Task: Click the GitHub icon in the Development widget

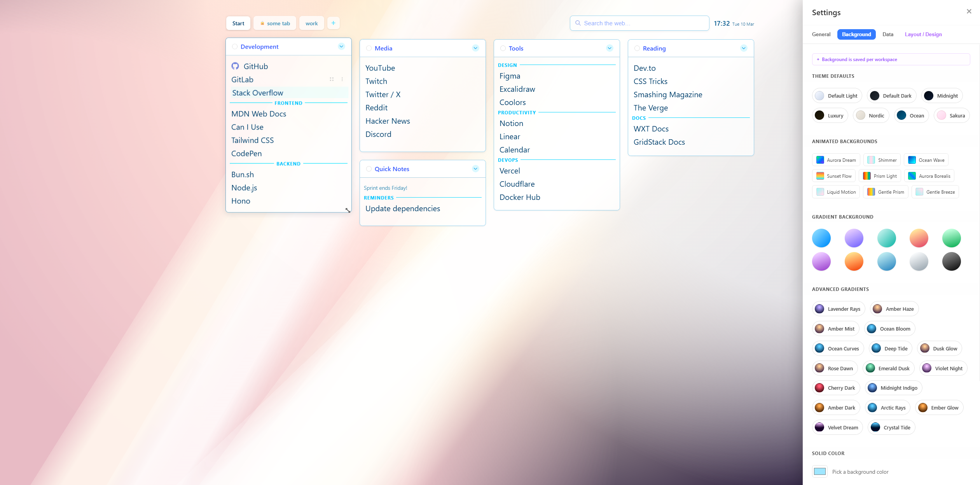Action: 236,66
